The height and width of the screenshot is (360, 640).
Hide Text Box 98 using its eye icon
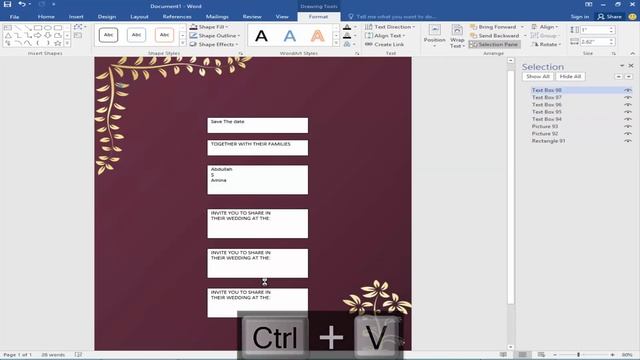pos(628,90)
